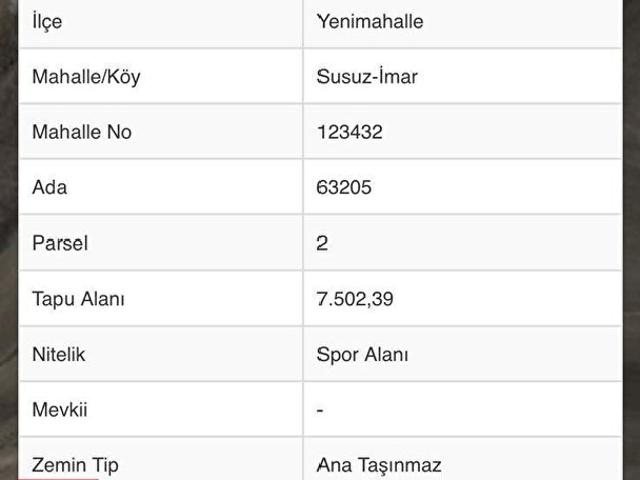This screenshot has width=640, height=480.
Task: Select the Susuz-İmar value text
Action: (366, 77)
